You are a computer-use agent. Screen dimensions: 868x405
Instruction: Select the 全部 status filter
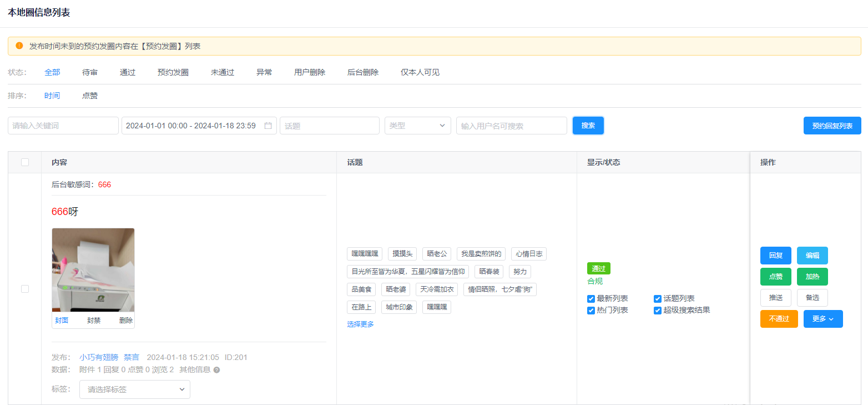point(52,72)
